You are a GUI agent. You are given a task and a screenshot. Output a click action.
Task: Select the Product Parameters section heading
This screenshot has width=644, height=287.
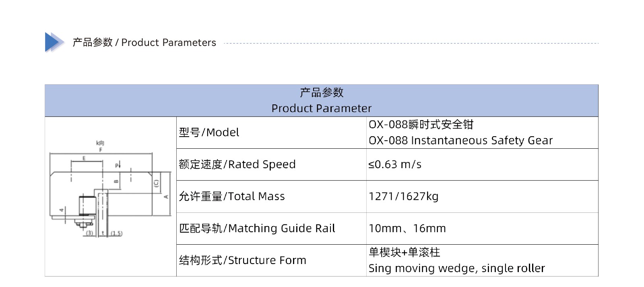(x=144, y=42)
